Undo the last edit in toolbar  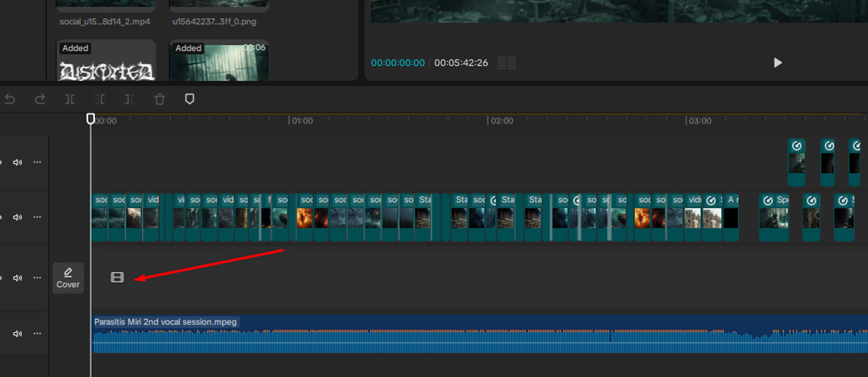10,99
